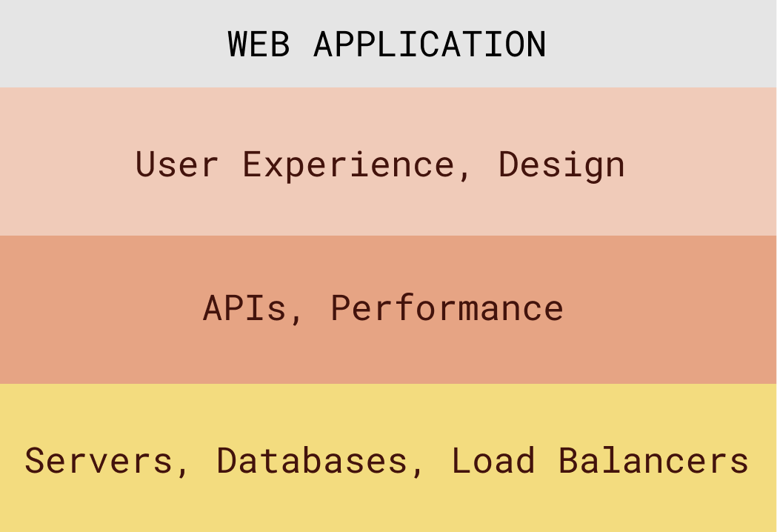This screenshot has width=777, height=532.
Task: Click the word Databases
Action: pyautogui.click(x=312, y=461)
